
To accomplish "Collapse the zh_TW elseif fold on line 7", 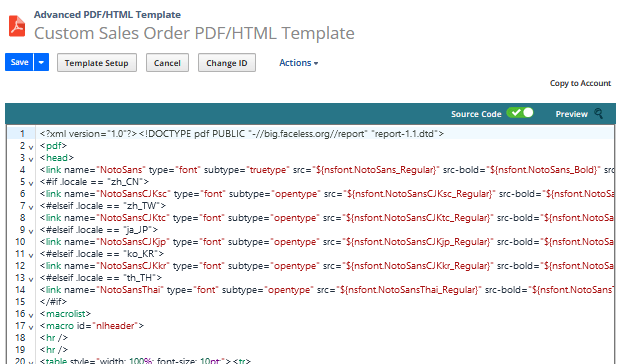I will [x=31, y=207].
